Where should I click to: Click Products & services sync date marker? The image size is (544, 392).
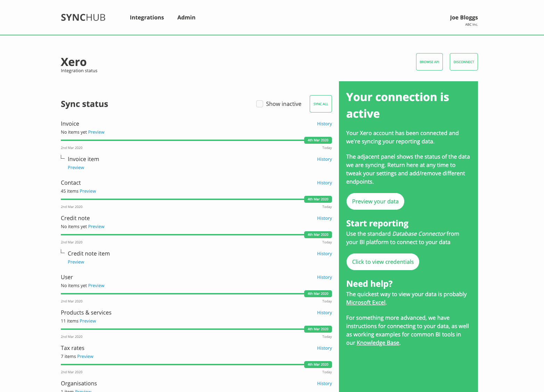pyautogui.click(x=318, y=329)
